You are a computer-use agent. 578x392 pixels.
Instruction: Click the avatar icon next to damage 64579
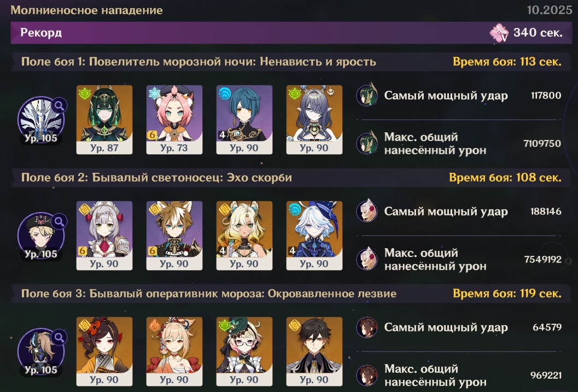(367, 327)
